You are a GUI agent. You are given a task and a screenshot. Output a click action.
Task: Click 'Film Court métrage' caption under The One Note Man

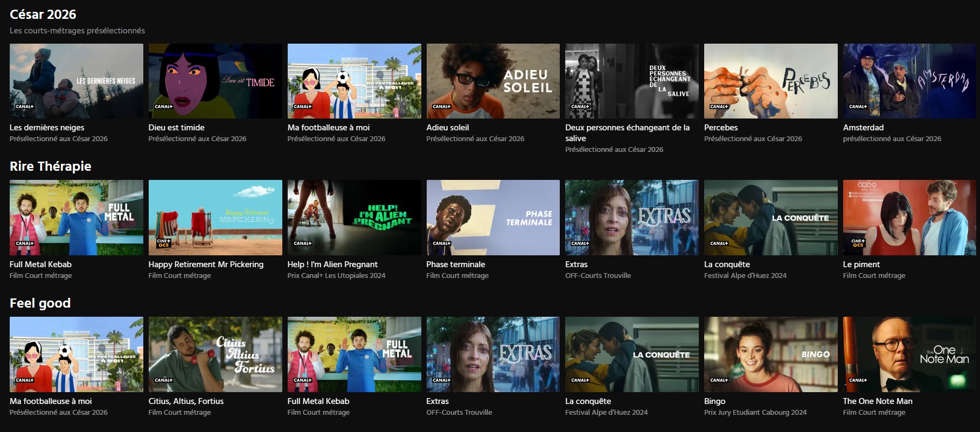click(874, 413)
